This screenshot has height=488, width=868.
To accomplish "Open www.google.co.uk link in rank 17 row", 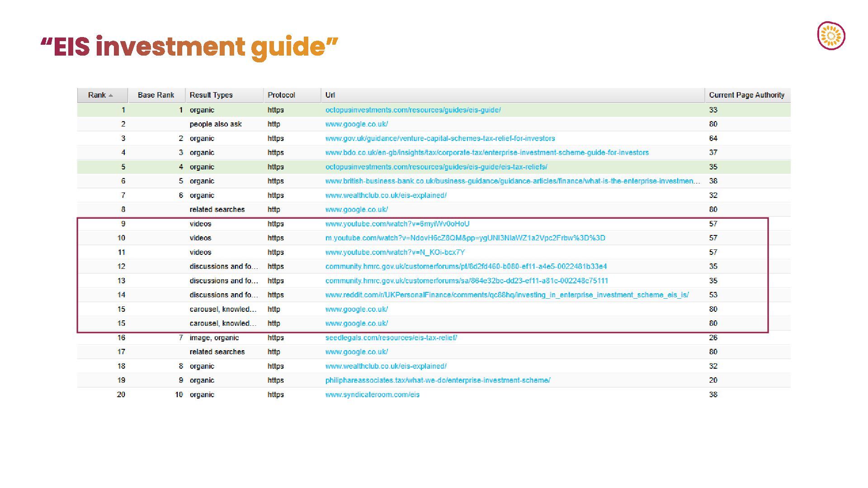I will pyautogui.click(x=356, y=352).
